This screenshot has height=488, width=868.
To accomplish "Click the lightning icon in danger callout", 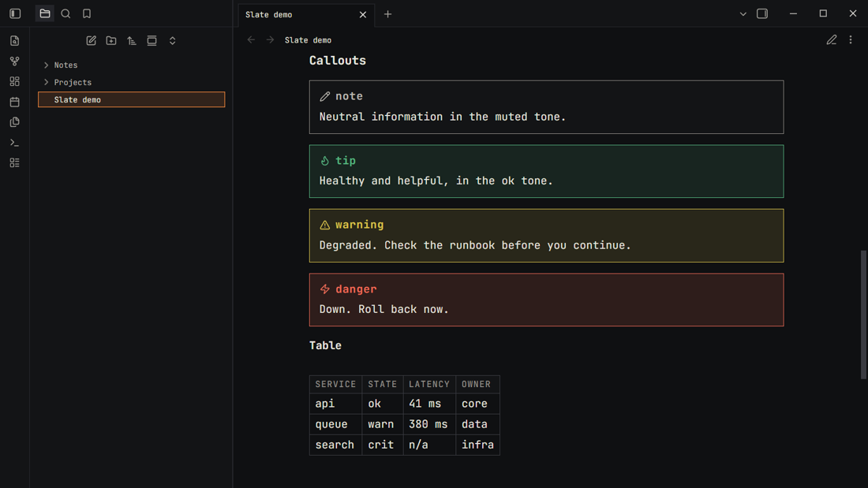I will (325, 289).
